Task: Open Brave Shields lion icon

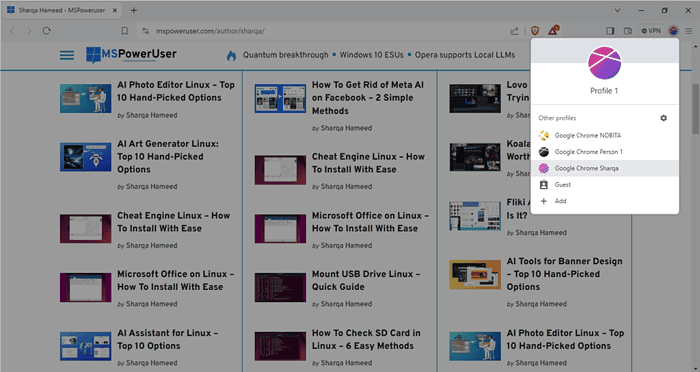Action: (x=535, y=31)
